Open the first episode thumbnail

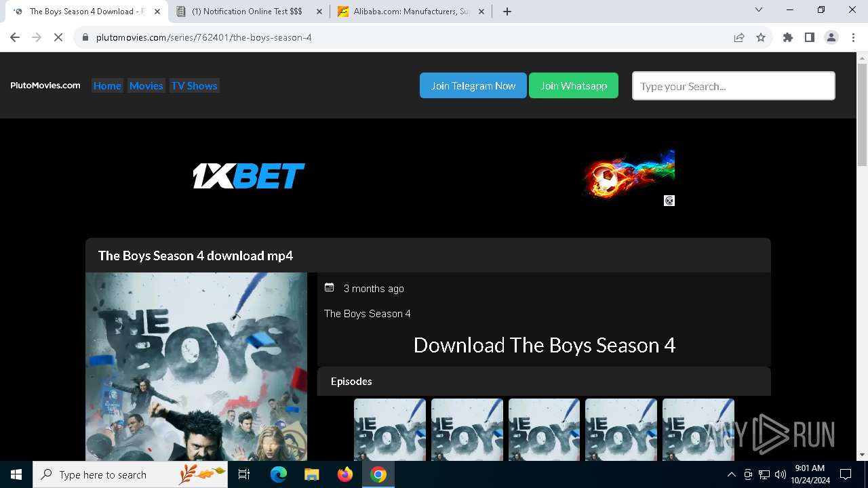click(x=390, y=430)
